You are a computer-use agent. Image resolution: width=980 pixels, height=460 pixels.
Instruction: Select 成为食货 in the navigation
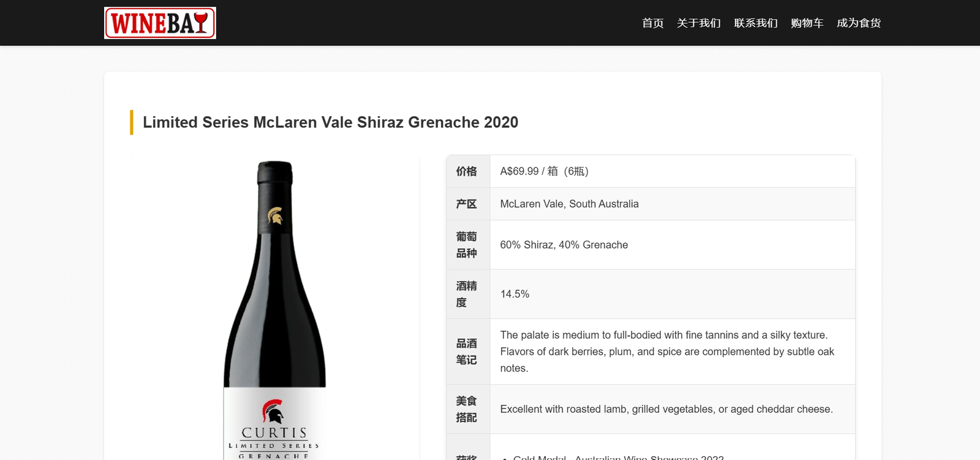point(859,23)
